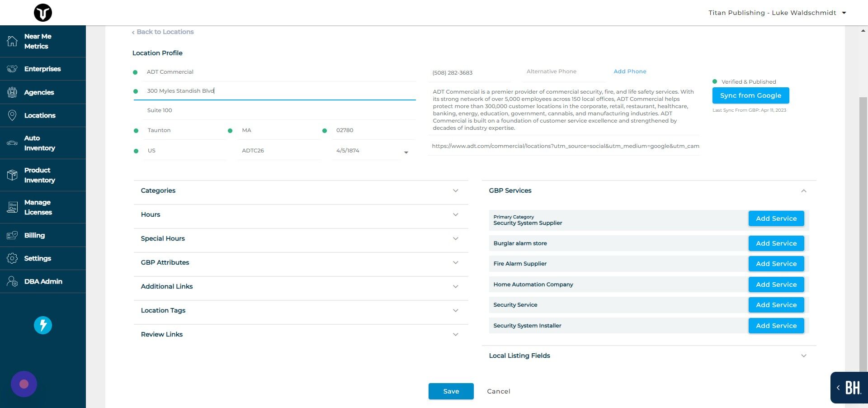Viewport: 868px width, 408px height.
Task: Click the Sync from Google button
Action: point(750,95)
